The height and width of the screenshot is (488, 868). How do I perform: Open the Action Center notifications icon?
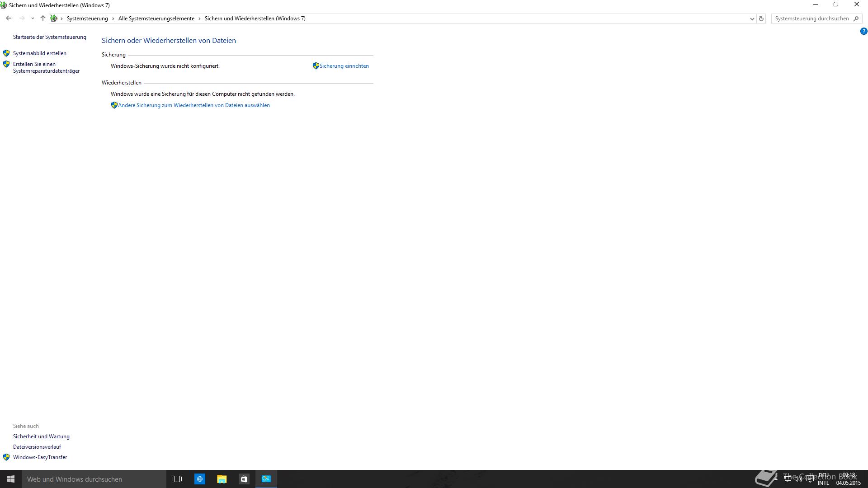(x=810, y=479)
